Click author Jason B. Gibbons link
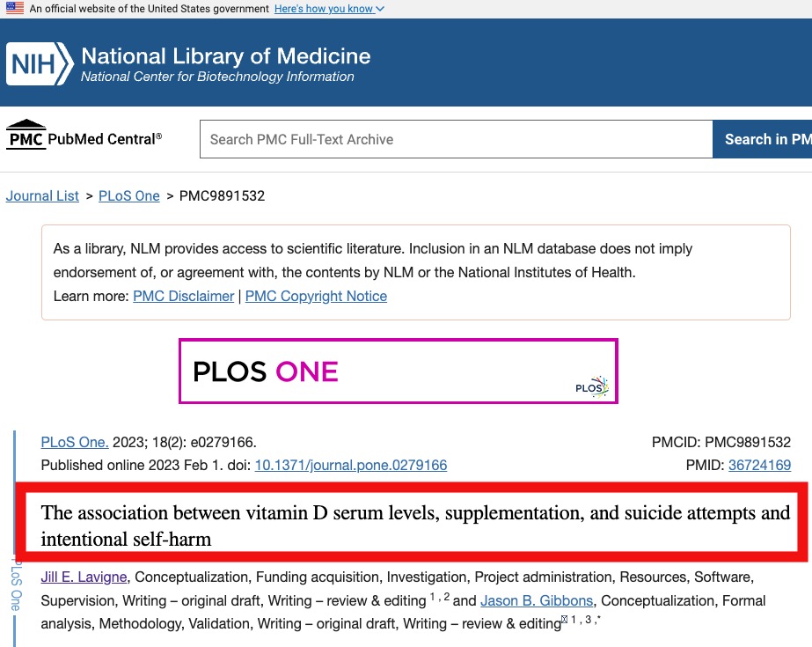 [x=537, y=600]
